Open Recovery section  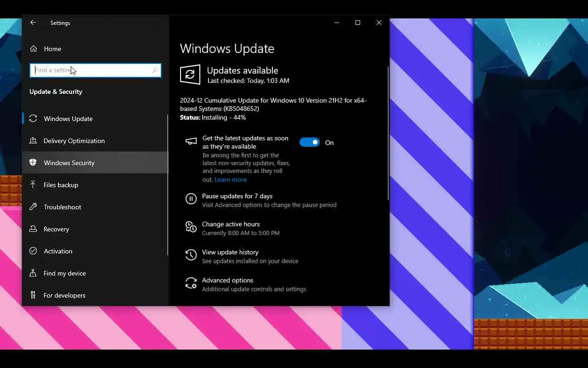[95, 229]
